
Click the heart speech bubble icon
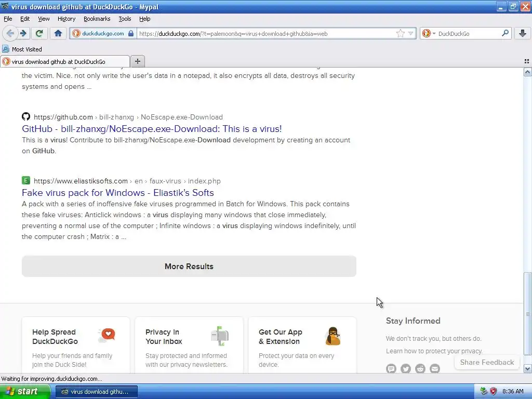pos(107,335)
